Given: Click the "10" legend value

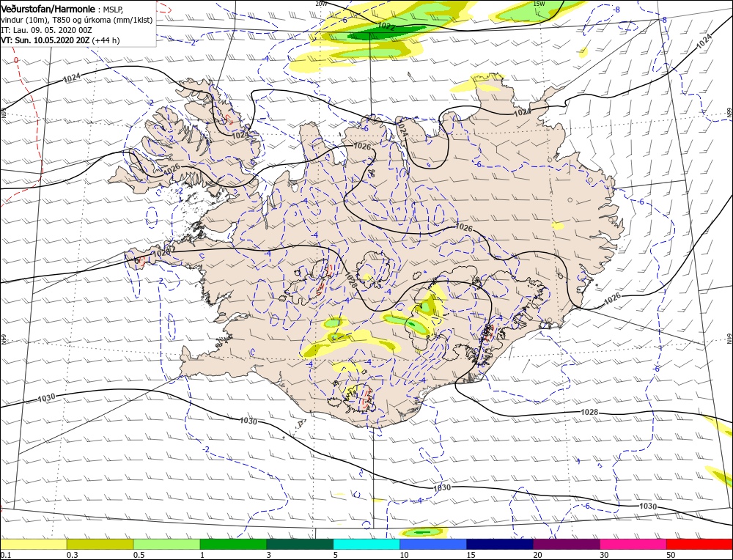Looking at the screenshot, I should coord(405,555).
